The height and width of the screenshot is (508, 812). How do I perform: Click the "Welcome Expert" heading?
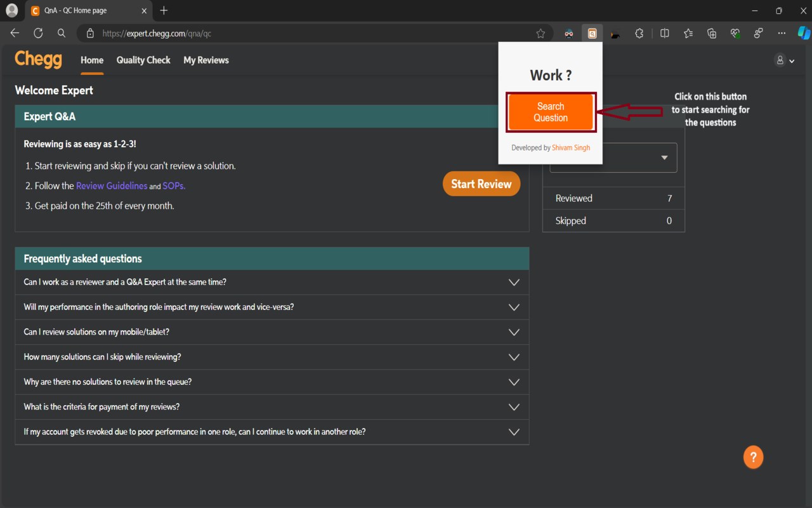[x=54, y=90]
